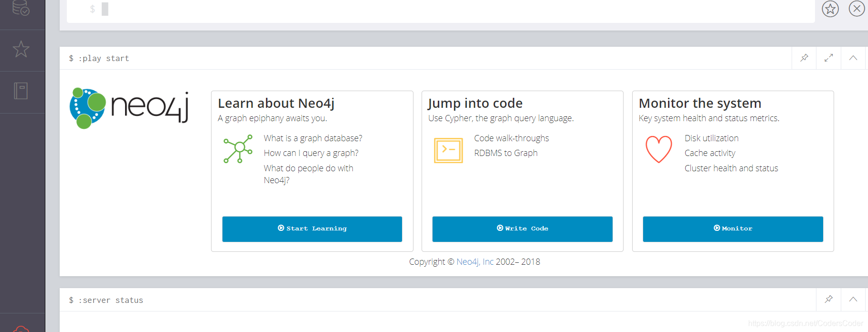Click the heart icon in Monitor card

point(659,149)
